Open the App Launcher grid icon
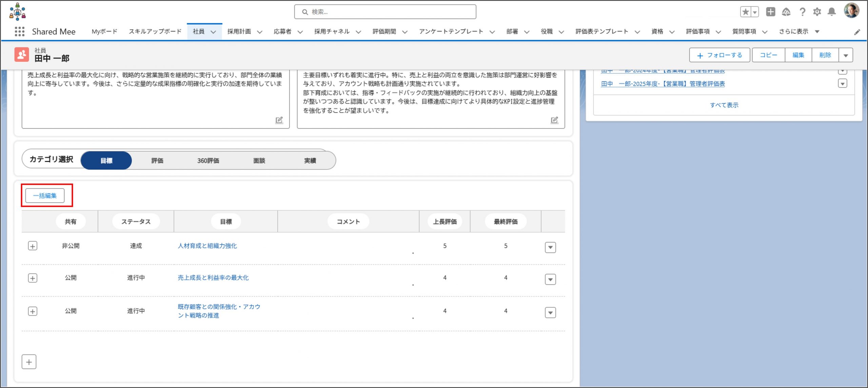 point(19,32)
